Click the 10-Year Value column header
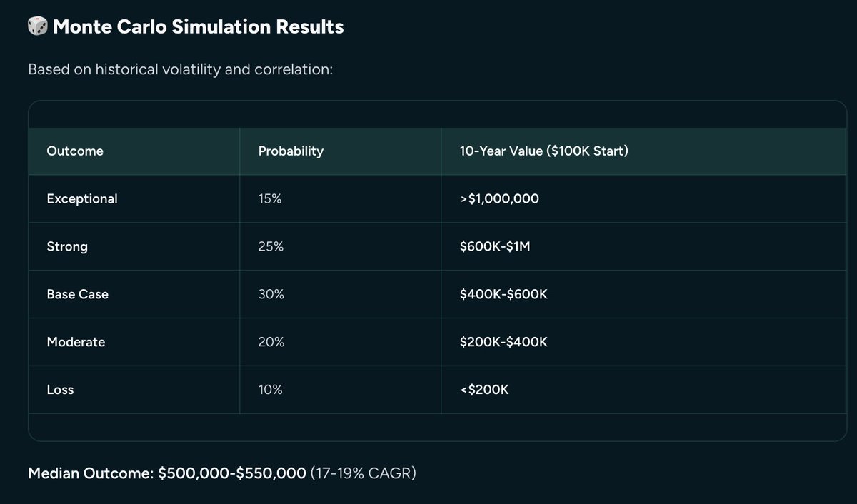The height and width of the screenshot is (504, 857). coord(544,151)
